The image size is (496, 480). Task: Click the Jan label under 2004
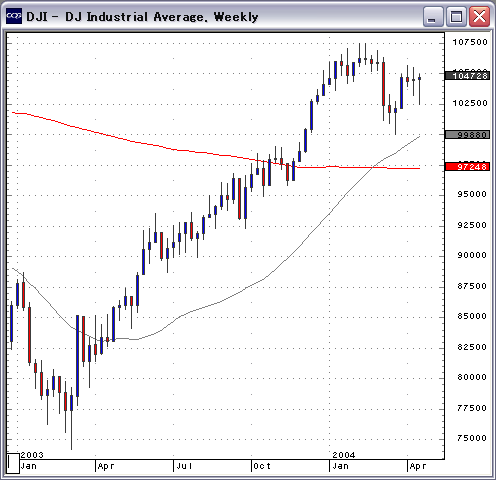340,466
